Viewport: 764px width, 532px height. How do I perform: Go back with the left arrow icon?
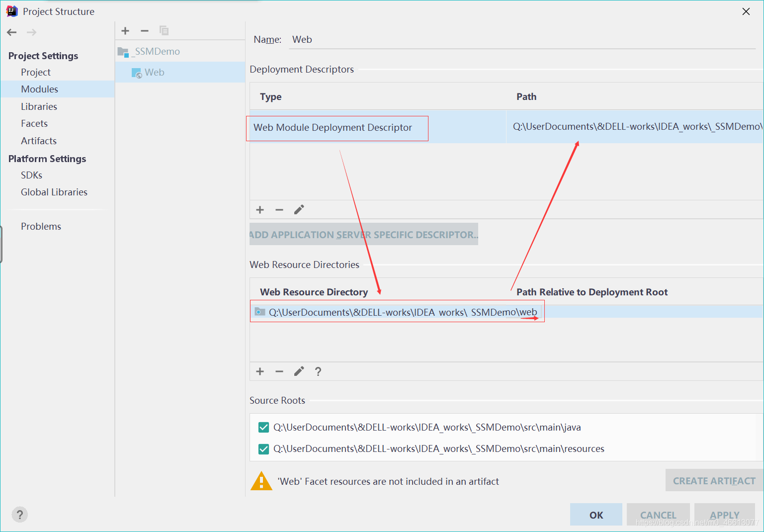[12, 32]
